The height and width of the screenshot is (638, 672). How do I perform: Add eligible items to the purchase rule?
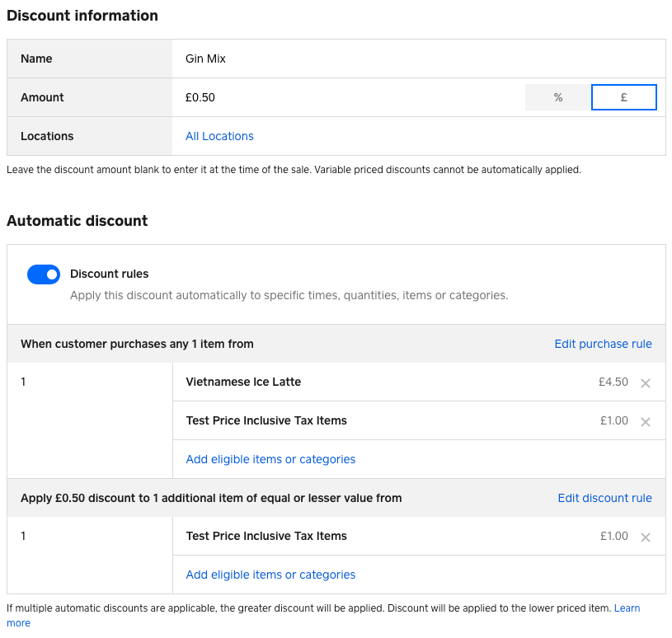270,459
